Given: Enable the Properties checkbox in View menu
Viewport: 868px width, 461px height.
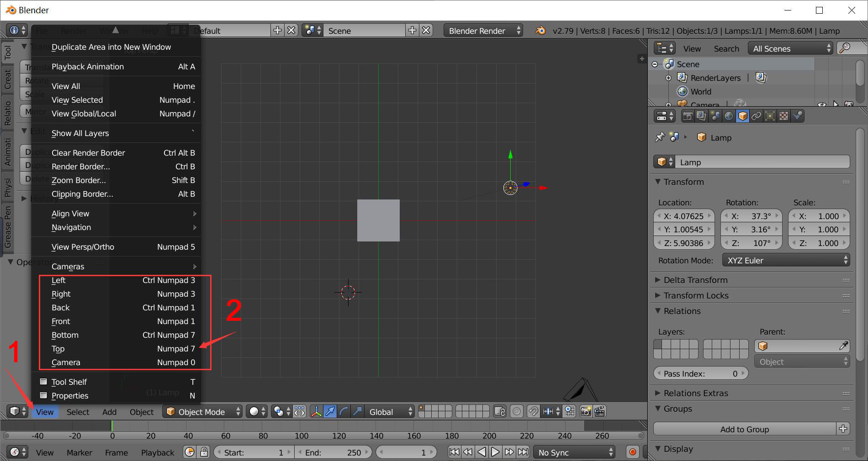Looking at the screenshot, I should [44, 395].
